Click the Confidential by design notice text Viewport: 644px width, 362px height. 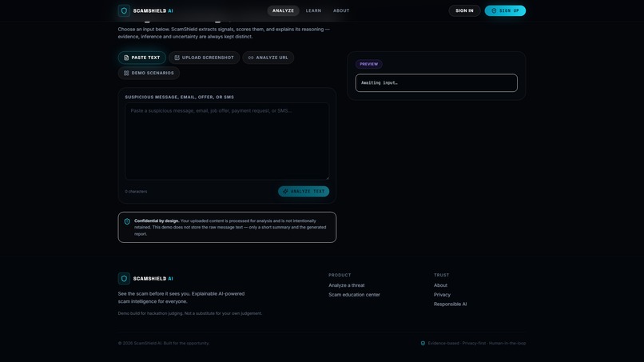click(x=230, y=227)
